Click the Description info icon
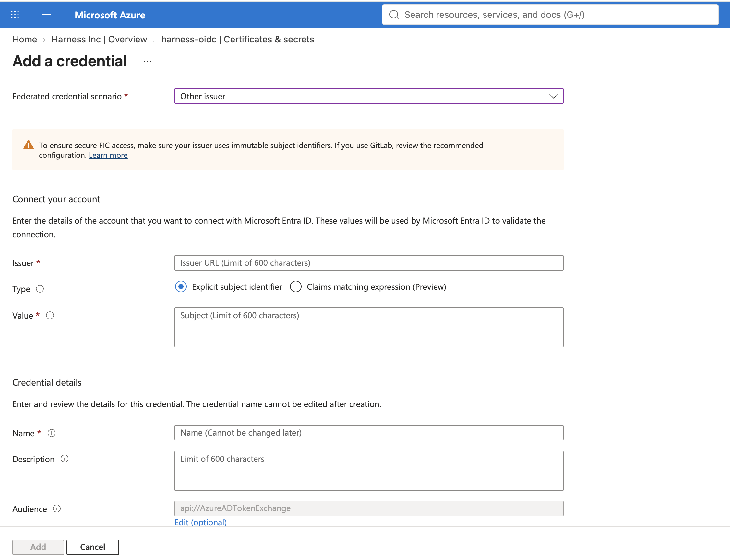The width and height of the screenshot is (730, 560). [x=65, y=459]
